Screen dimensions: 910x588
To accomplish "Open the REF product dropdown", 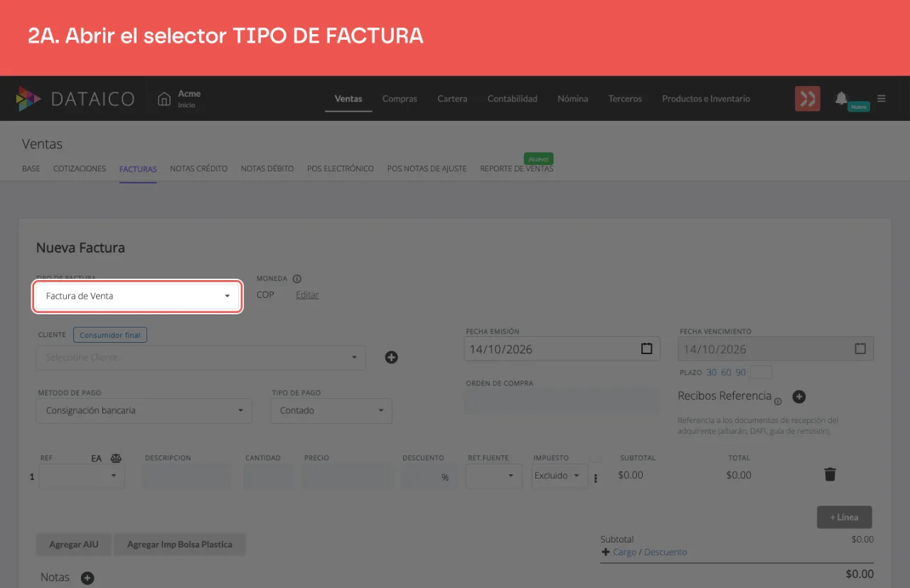I will click(x=82, y=476).
